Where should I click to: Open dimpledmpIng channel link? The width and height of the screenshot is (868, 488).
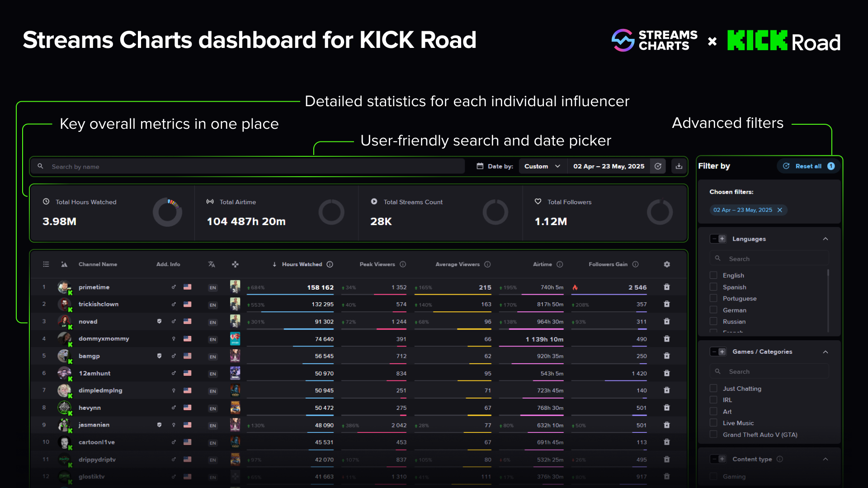(x=100, y=390)
